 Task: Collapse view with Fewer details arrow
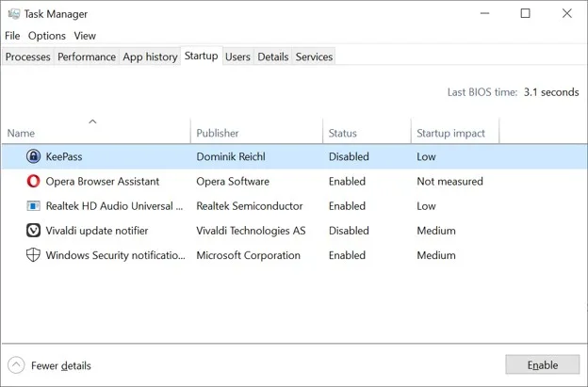click(16, 365)
